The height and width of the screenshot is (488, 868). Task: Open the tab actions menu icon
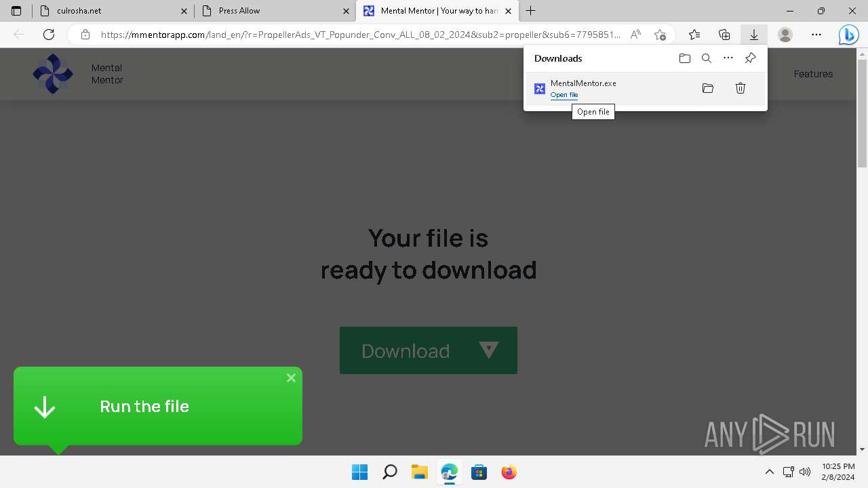click(x=16, y=11)
